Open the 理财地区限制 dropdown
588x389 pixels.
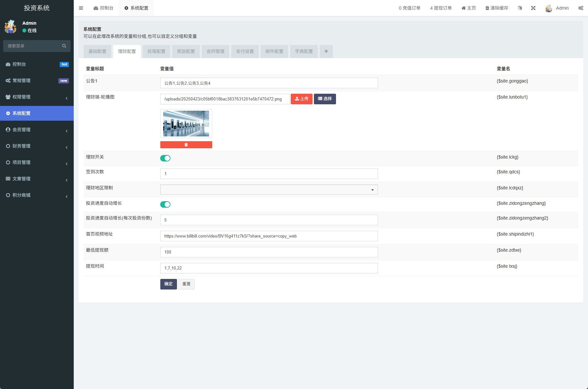(x=269, y=190)
